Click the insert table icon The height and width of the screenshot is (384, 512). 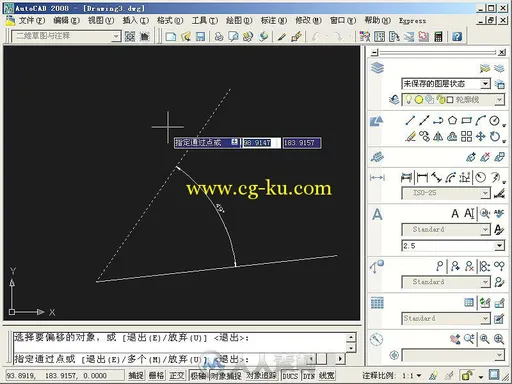pyautogui.click(x=469, y=303)
